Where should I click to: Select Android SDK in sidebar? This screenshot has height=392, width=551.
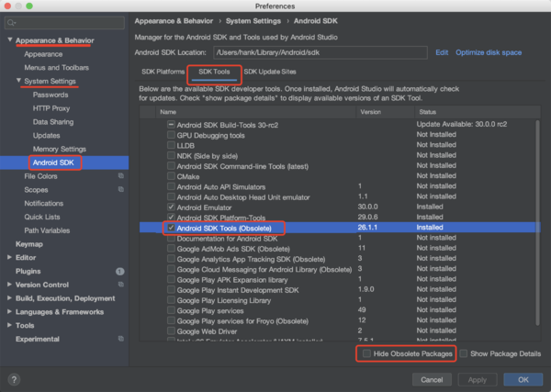(53, 162)
